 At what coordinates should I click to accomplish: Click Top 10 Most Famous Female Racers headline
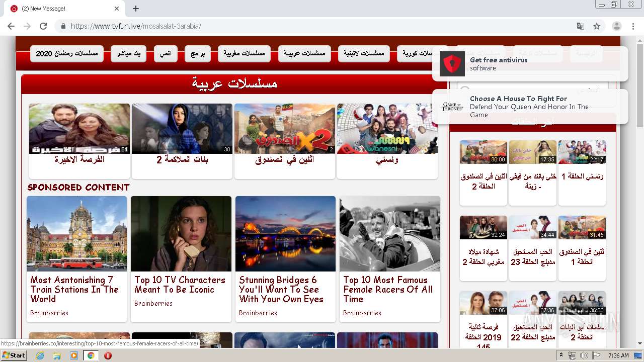[x=387, y=289]
